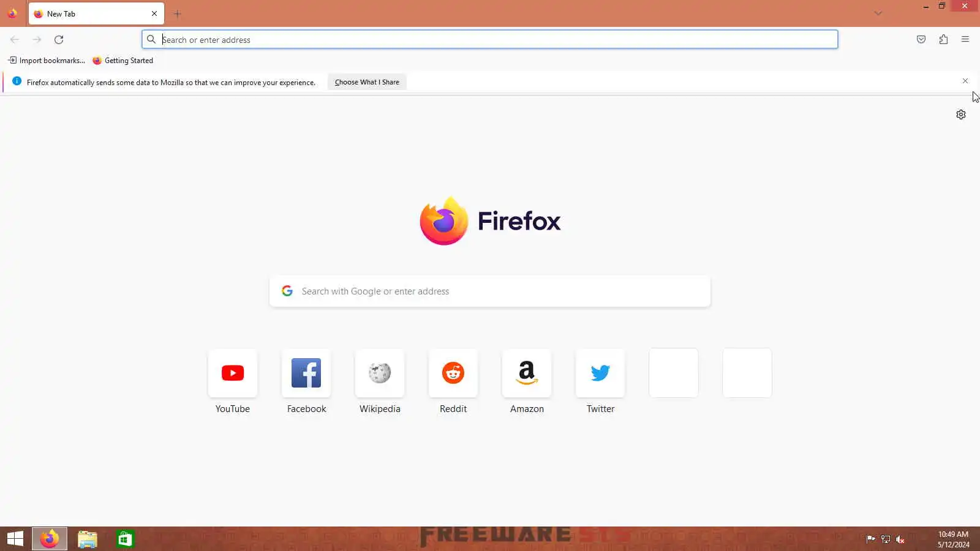Open Import bookmarks bookmark
Viewport: 980px width, 551px height.
tap(47, 61)
